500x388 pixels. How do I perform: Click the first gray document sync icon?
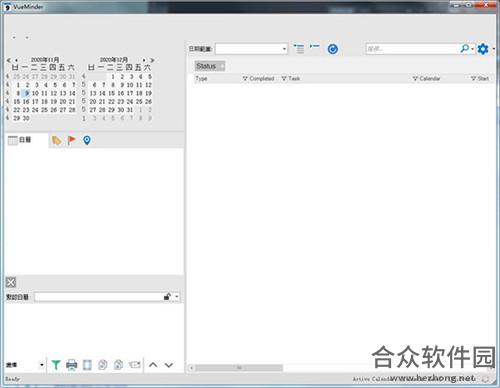tap(103, 365)
